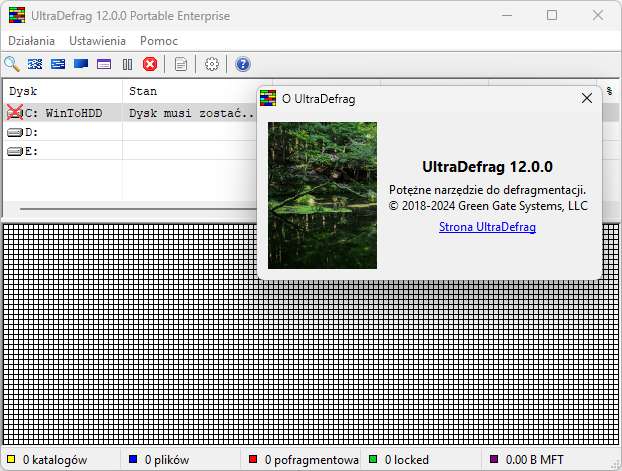Click the UltraDefrag 12.0.0 heading text
The width and height of the screenshot is (622, 471).
click(x=487, y=167)
